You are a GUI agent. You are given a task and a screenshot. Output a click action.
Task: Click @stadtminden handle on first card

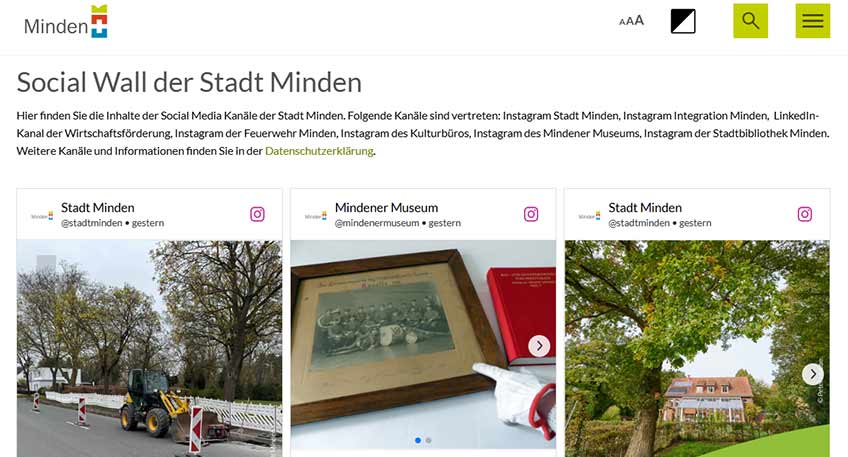point(91,223)
